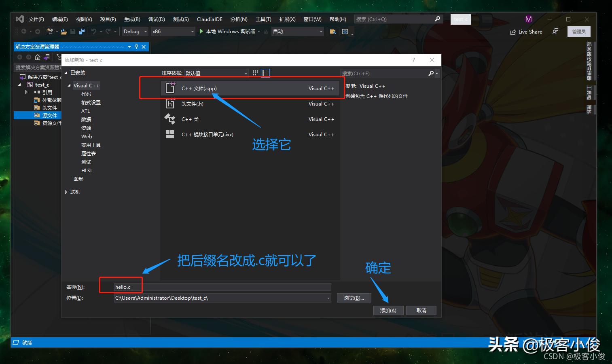Click the 本地 Windows 调试器 green start button
The image size is (612, 364).
(201, 31)
